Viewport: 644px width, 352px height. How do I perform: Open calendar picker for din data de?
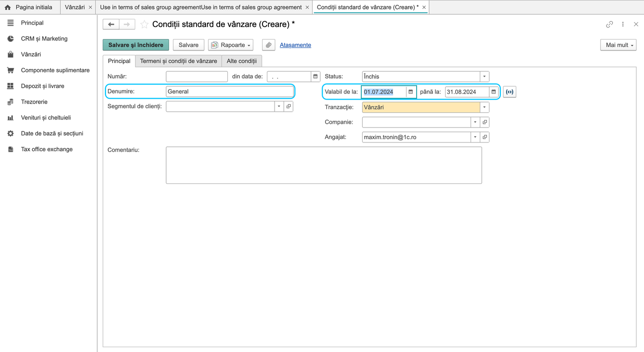pos(315,77)
